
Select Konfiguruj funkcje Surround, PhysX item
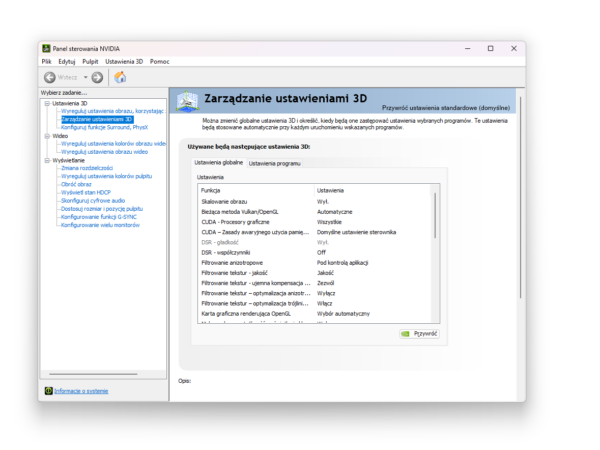point(104,127)
